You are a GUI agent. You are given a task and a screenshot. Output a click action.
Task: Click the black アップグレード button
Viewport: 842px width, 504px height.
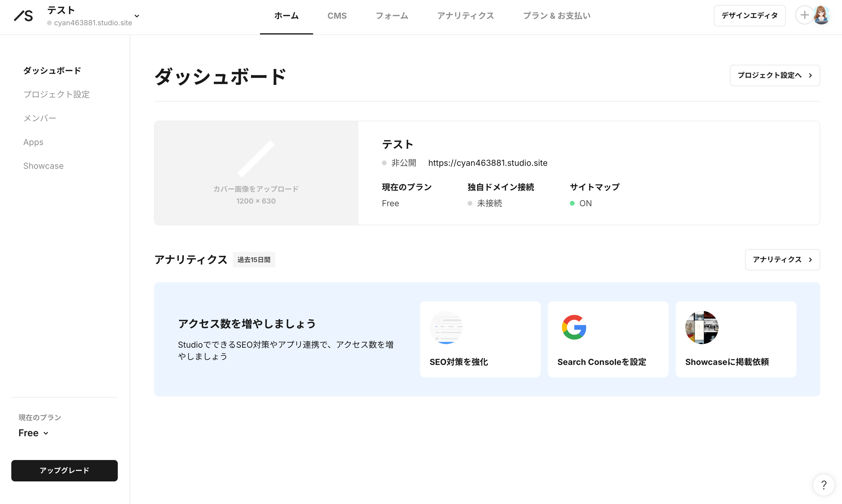(65, 470)
